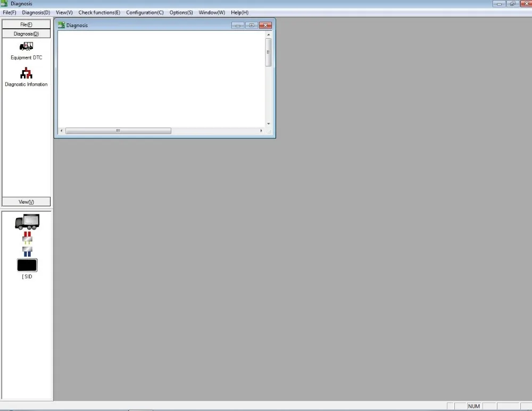Maximize the Diagnosis child window

point(252,26)
